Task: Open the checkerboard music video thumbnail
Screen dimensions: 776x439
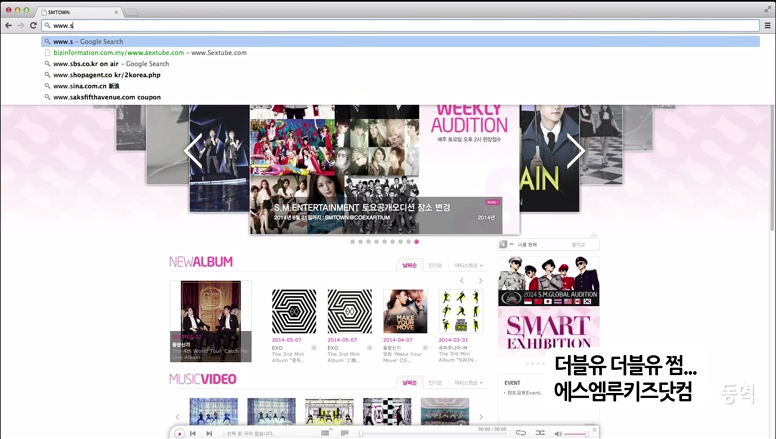Action: [x=387, y=411]
